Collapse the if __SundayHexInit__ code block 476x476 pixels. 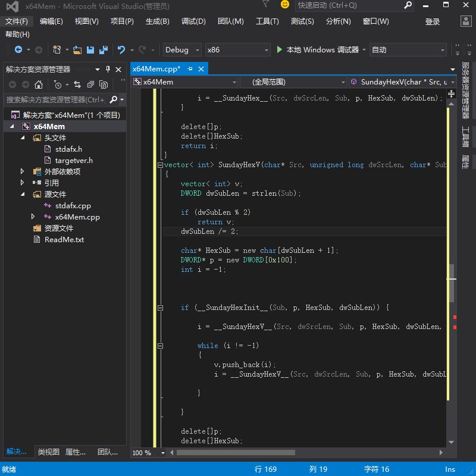tap(160, 308)
